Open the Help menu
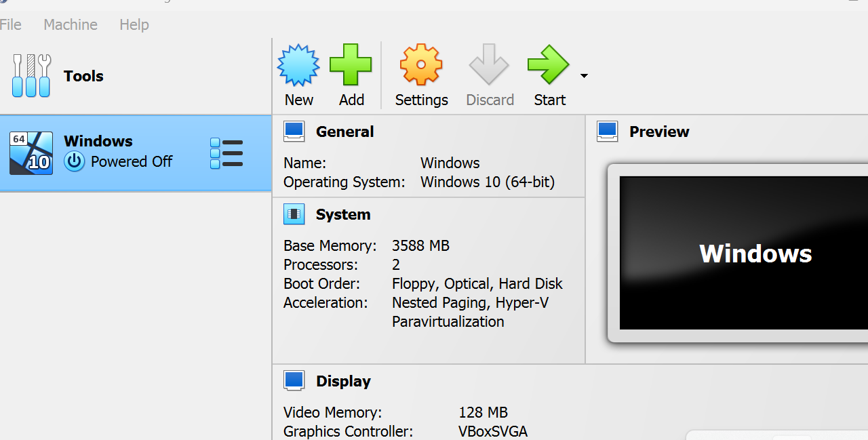 [x=134, y=24]
